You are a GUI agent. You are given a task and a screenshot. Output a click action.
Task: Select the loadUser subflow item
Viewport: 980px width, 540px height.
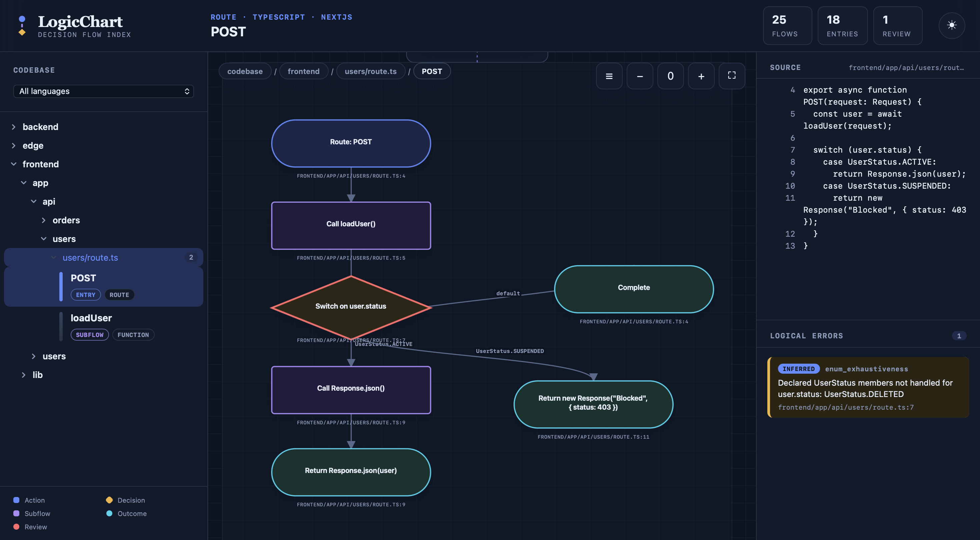click(103, 327)
